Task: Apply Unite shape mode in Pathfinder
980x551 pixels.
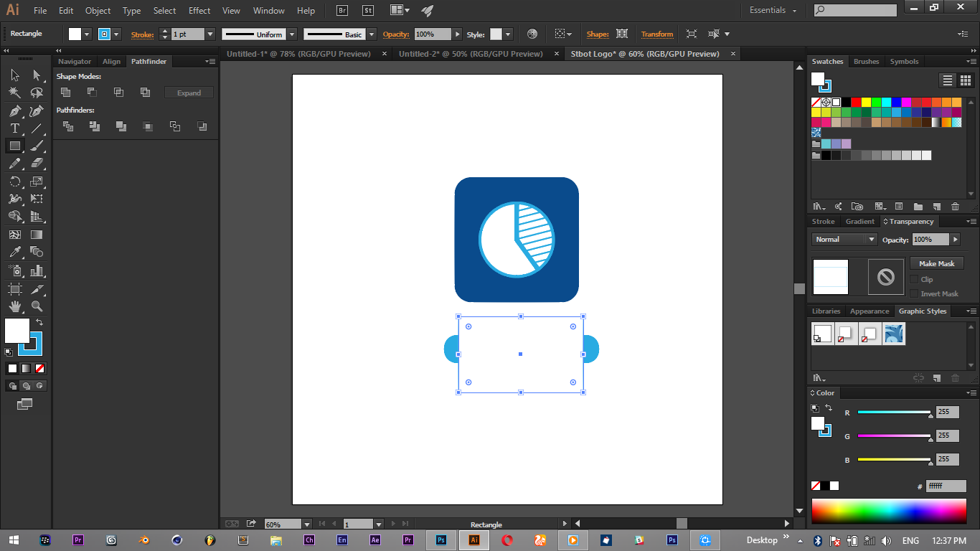Action: [x=65, y=92]
